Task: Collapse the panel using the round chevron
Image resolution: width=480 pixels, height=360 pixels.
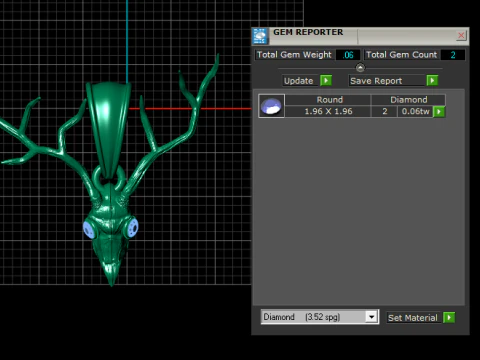Action: coord(360,68)
